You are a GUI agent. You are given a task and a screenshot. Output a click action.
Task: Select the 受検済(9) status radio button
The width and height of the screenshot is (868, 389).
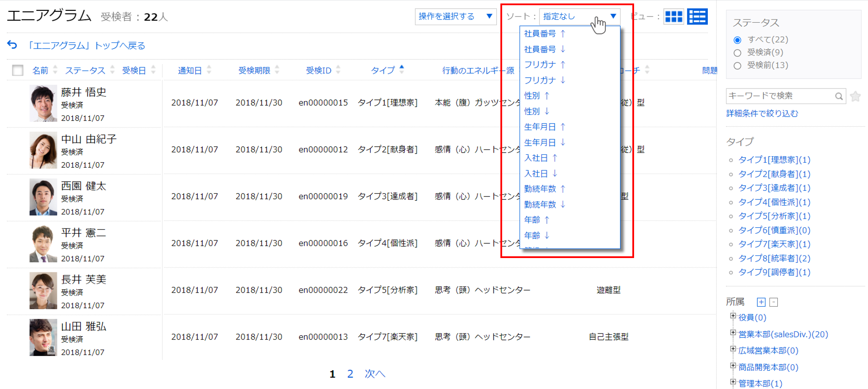click(737, 53)
